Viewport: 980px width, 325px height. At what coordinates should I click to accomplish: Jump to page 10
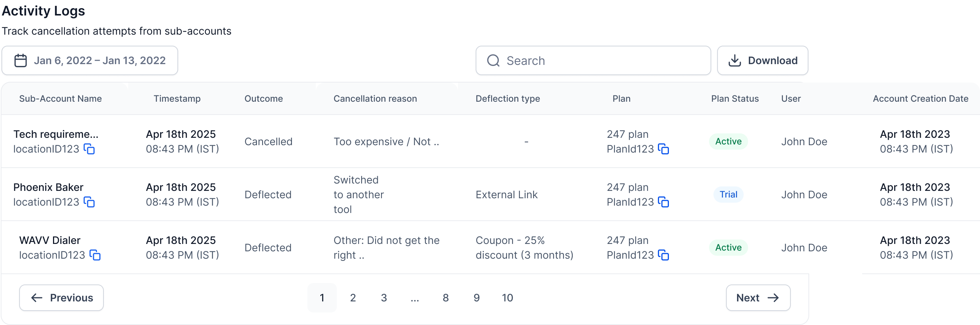pos(507,298)
